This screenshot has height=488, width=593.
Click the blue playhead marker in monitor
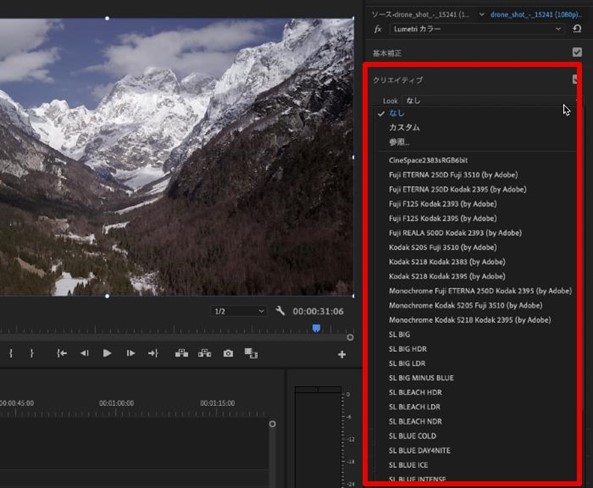[x=317, y=328]
